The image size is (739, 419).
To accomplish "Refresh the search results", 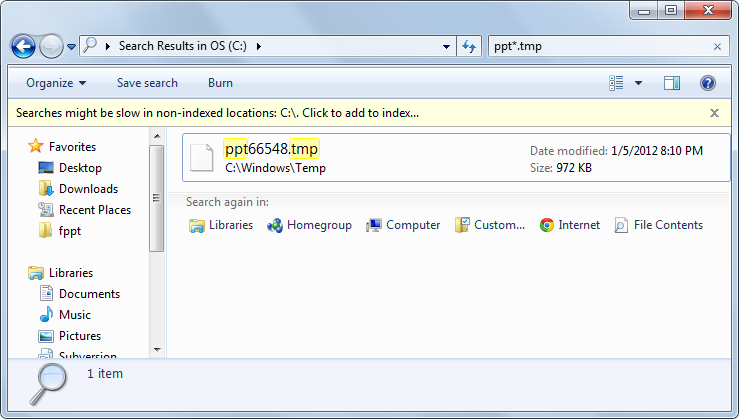I will pyautogui.click(x=469, y=46).
